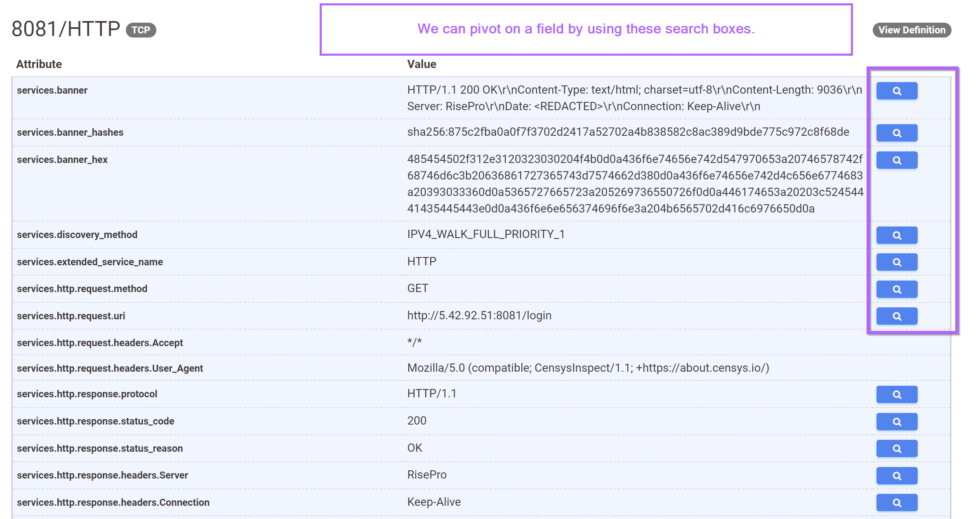Search by status_reason OK value
The width and height of the screenshot is (980, 519).
[x=896, y=448]
